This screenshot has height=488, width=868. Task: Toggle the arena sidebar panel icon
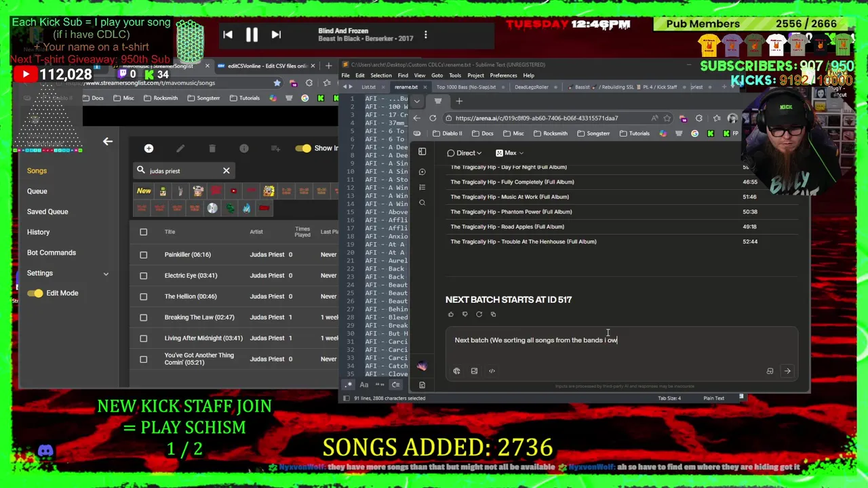[422, 152]
